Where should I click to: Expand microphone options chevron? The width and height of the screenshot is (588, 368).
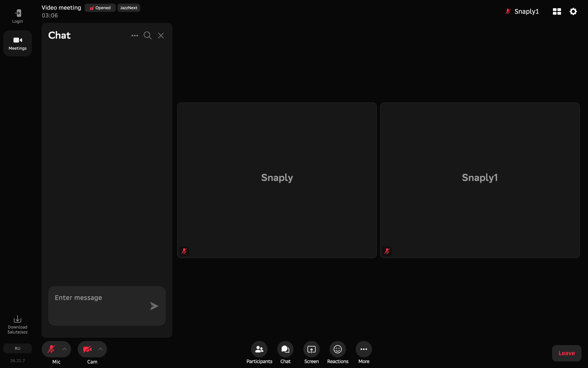pyautogui.click(x=64, y=349)
